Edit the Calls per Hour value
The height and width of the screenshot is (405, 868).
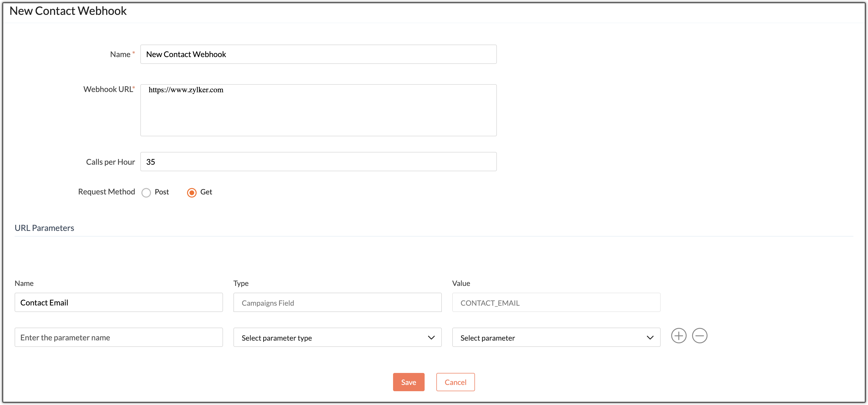click(318, 162)
